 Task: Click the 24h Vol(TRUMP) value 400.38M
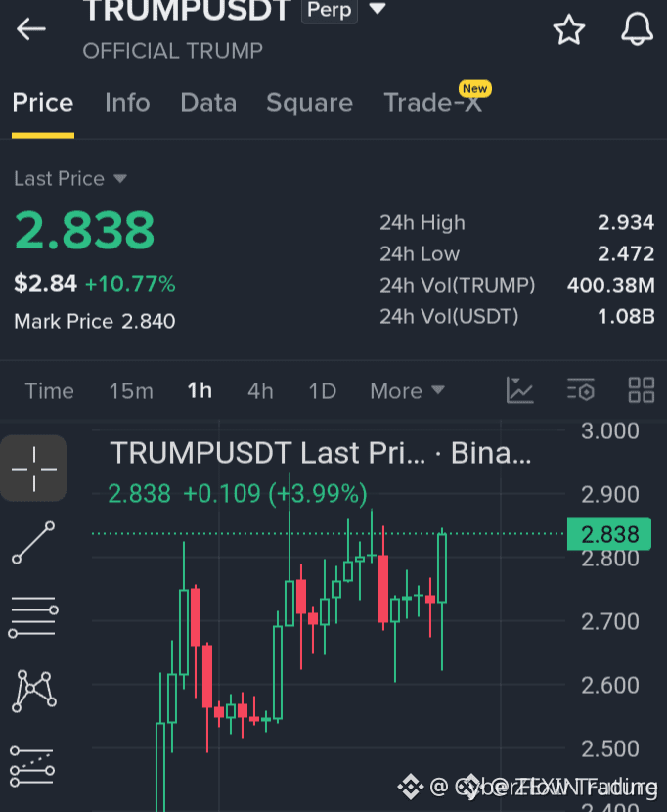[610, 285]
